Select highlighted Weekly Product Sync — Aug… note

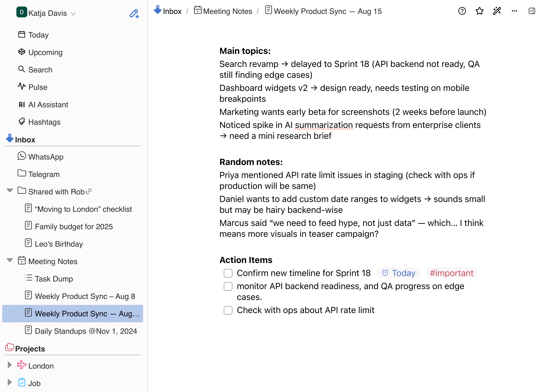[x=73, y=313]
